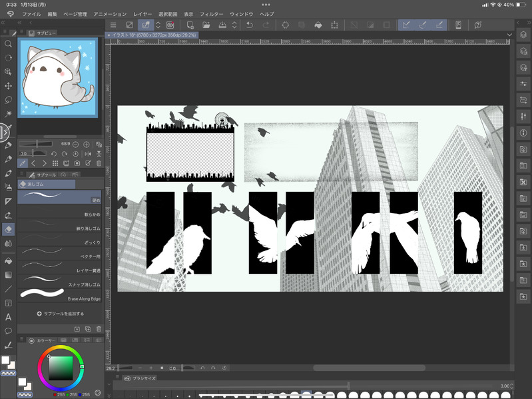532x399 pixels.
Task: Expand the canvas tab dropdown chevron
Action: (x=509, y=34)
